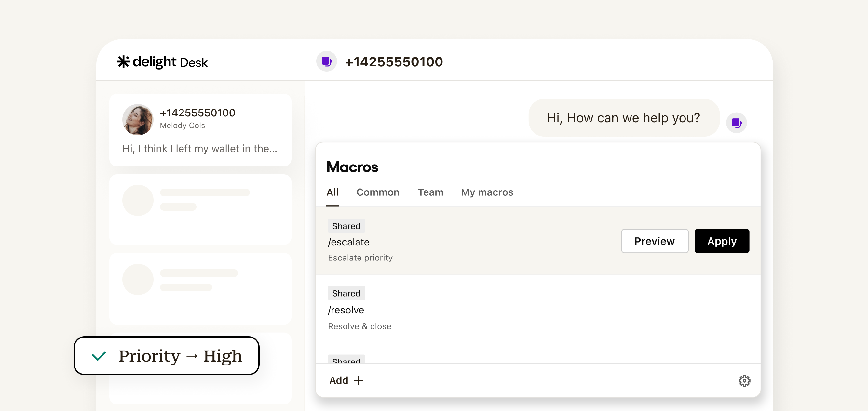Click the Priority → High notification text

point(180,356)
